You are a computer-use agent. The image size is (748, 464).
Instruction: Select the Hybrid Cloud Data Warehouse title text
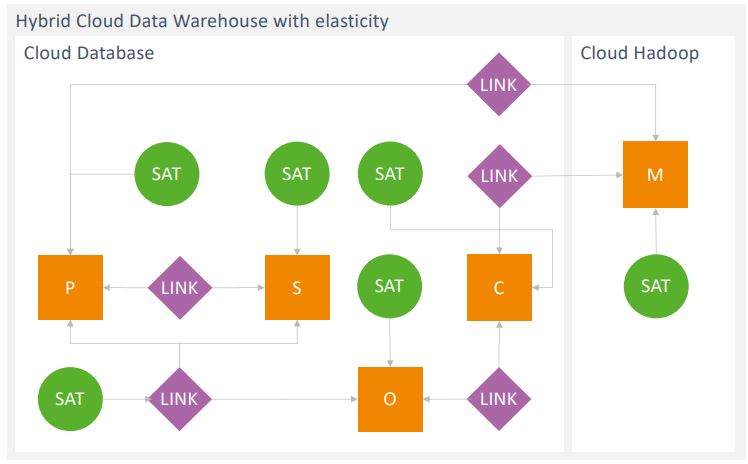pyautogui.click(x=202, y=20)
